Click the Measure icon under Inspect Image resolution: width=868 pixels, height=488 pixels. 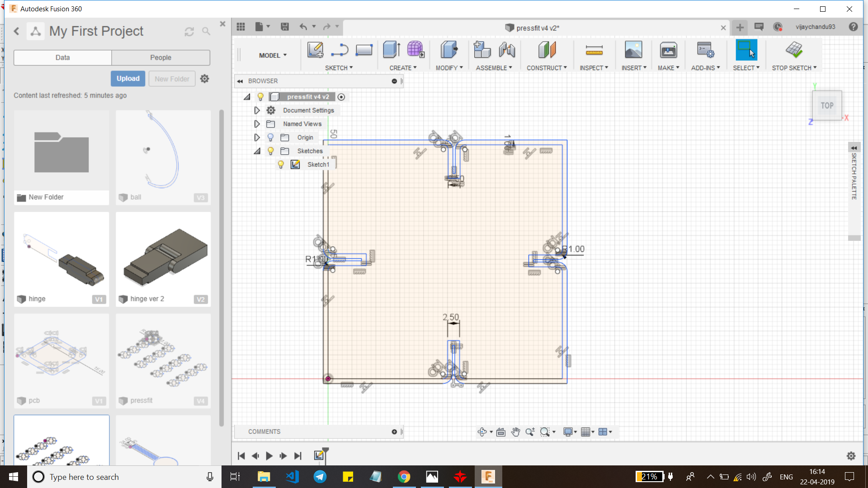click(594, 50)
